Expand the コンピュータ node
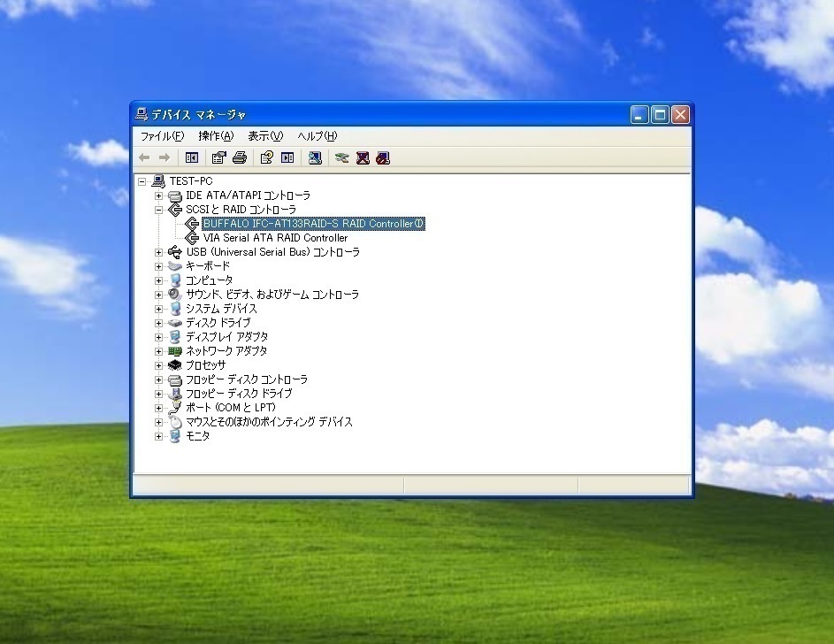Viewport: 834px width, 644px height. 158,280
